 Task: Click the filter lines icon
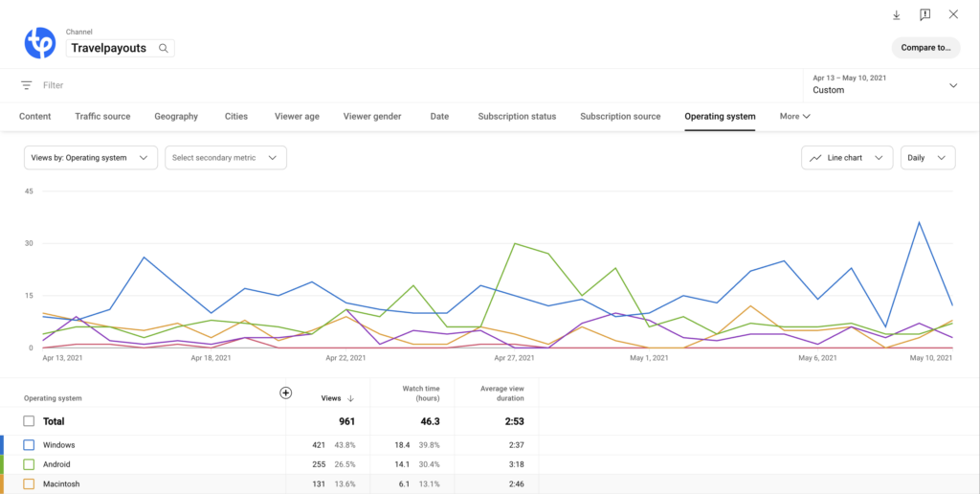[x=27, y=85]
